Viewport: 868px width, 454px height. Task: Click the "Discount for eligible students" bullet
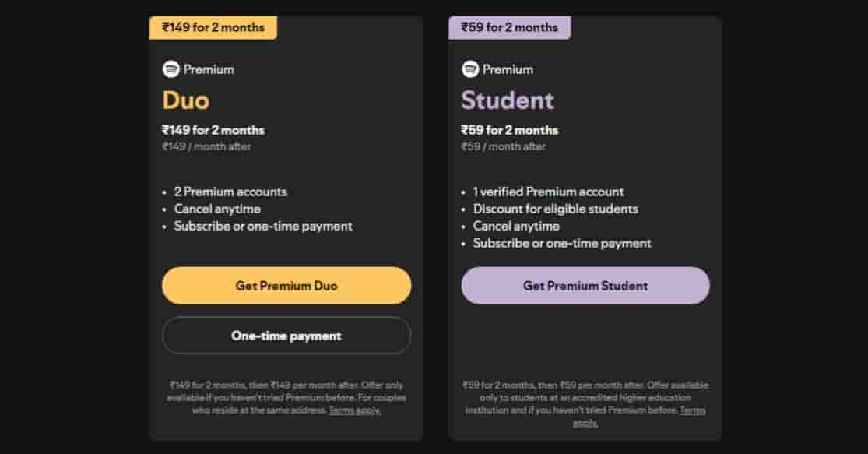coord(555,209)
